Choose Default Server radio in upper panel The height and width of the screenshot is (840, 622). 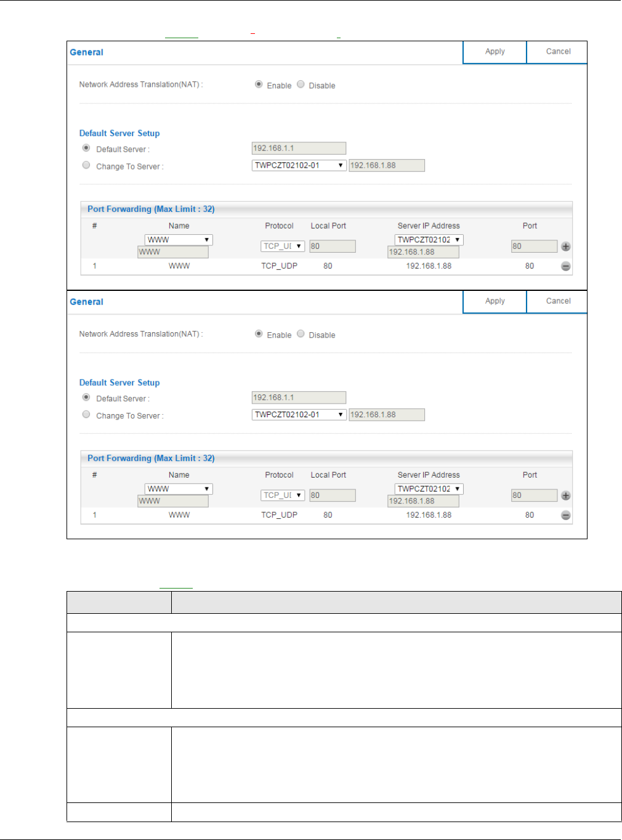coord(86,148)
